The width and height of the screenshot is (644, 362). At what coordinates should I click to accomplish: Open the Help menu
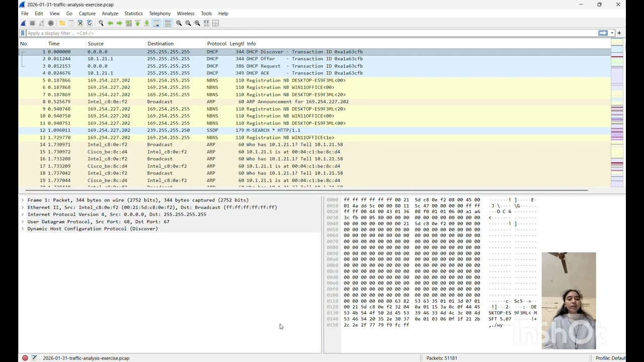[223, 14]
